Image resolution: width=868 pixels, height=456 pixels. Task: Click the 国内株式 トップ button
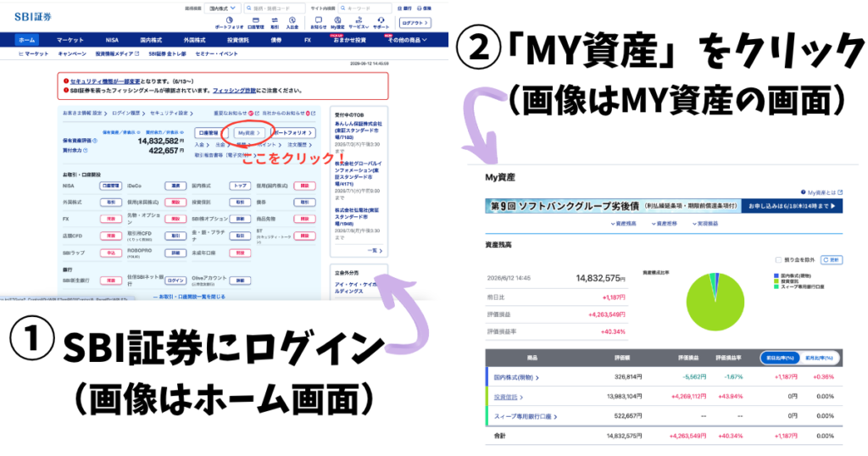click(240, 186)
